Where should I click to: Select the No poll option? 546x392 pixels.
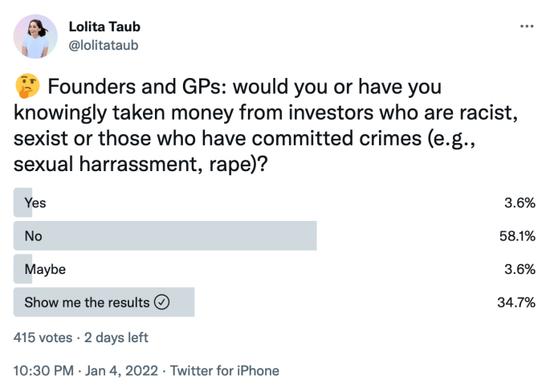[x=33, y=236]
